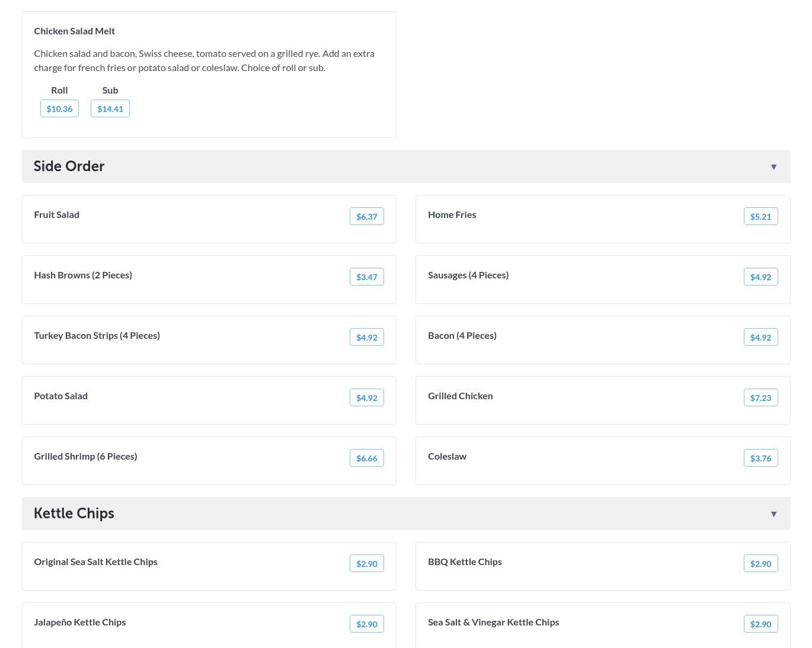Add Fruit Salad for $6.37
The image size is (812, 648).
pos(366,217)
